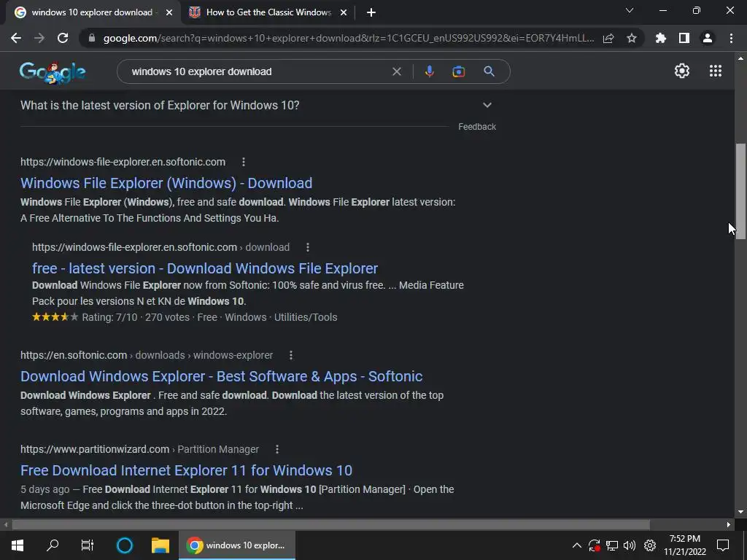View site info via the lock icon

(92, 38)
